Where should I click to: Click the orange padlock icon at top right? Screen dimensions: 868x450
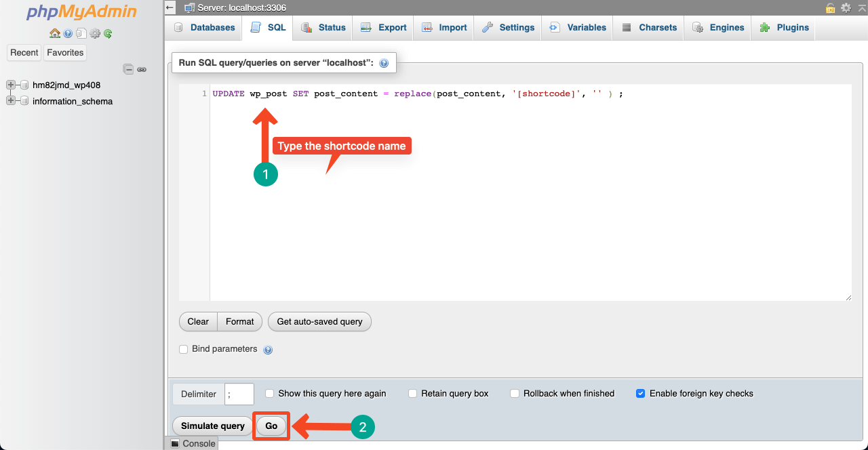pyautogui.click(x=830, y=8)
